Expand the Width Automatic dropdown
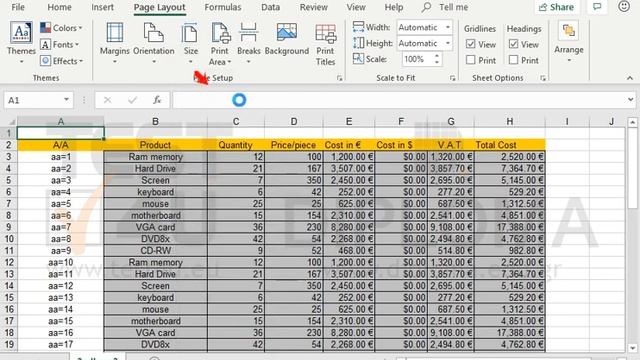 pyautogui.click(x=448, y=27)
